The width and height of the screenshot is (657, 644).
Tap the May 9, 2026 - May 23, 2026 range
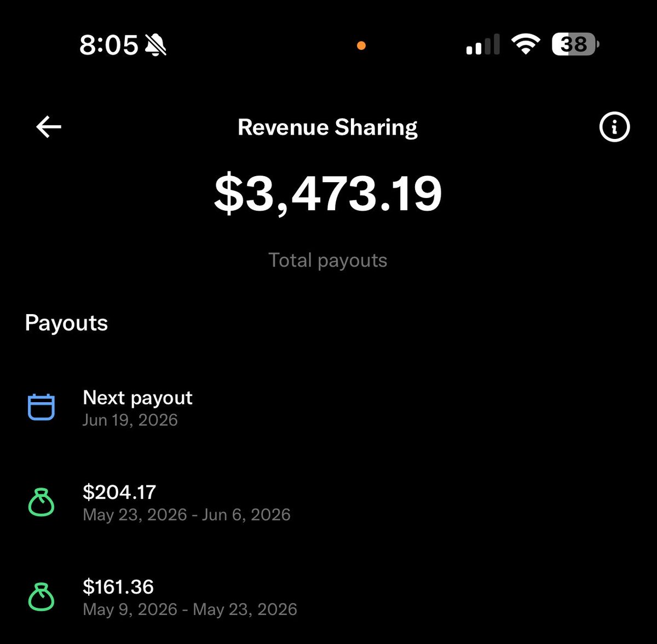(190, 610)
